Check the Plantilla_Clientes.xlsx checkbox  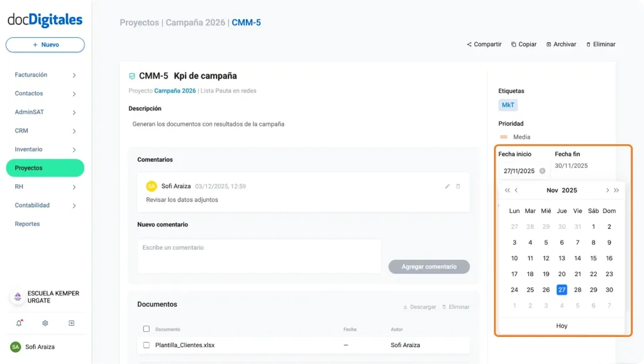[145, 345]
